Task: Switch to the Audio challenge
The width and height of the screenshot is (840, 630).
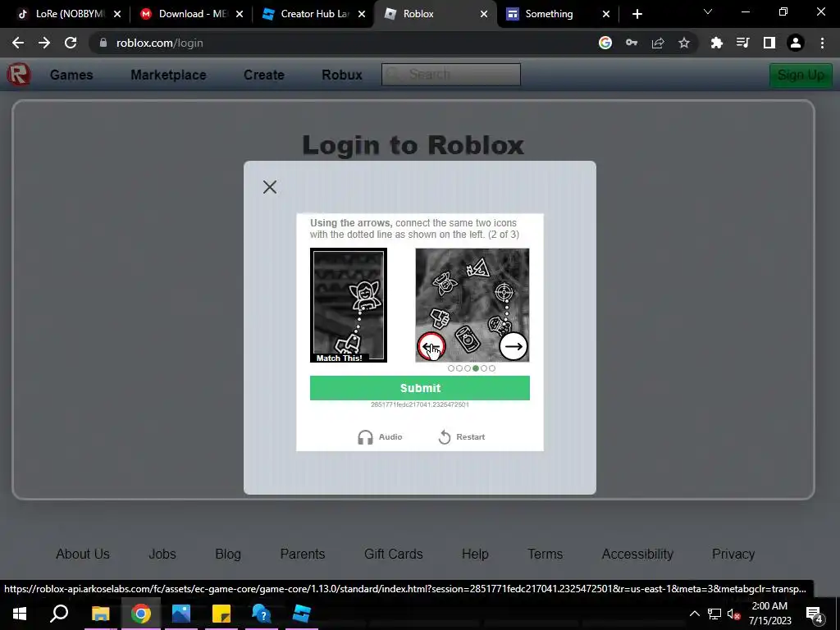Action: [x=380, y=437]
